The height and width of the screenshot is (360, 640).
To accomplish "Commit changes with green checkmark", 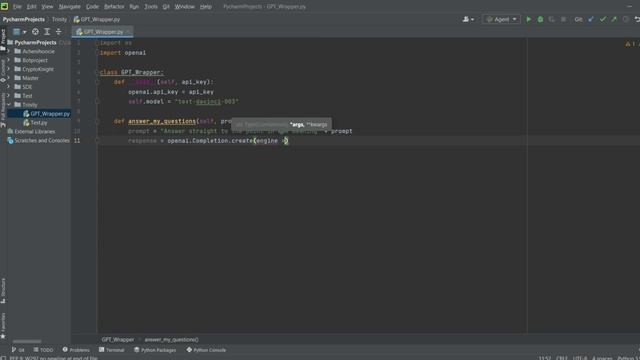I will (x=602, y=19).
